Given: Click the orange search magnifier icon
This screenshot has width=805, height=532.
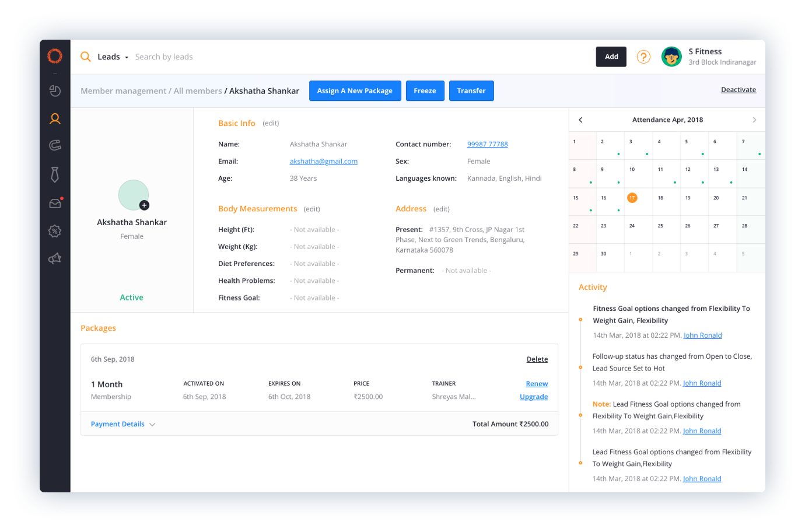Looking at the screenshot, I should pyautogui.click(x=86, y=57).
